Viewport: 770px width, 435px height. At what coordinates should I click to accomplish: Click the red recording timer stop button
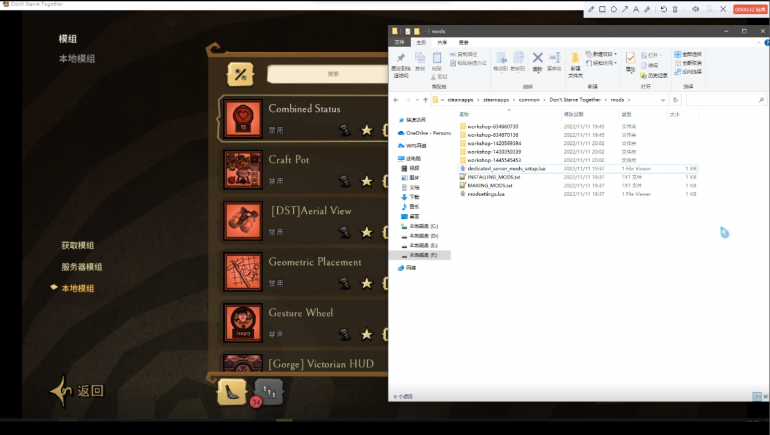(750, 9)
